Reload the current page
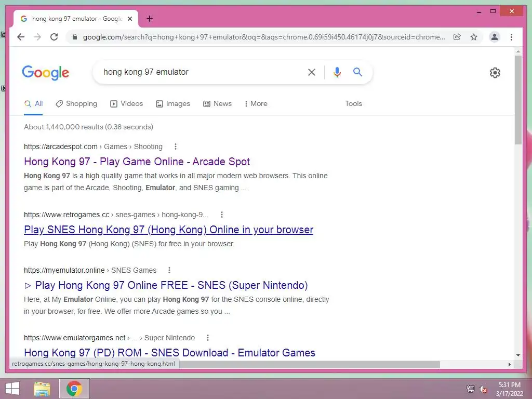This screenshot has width=532, height=399. click(x=54, y=37)
